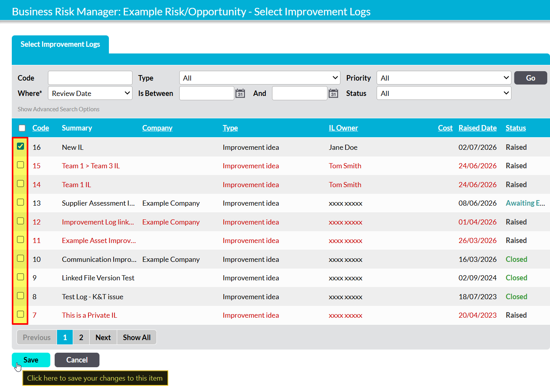550x392 pixels.
Task: Click Example Company in log 12 row
Action: (171, 222)
